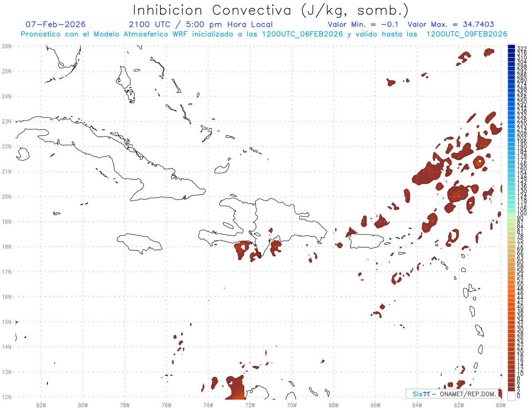532x411 pixels.
Task: Click the '12N' latitude label
Action: [6, 397]
